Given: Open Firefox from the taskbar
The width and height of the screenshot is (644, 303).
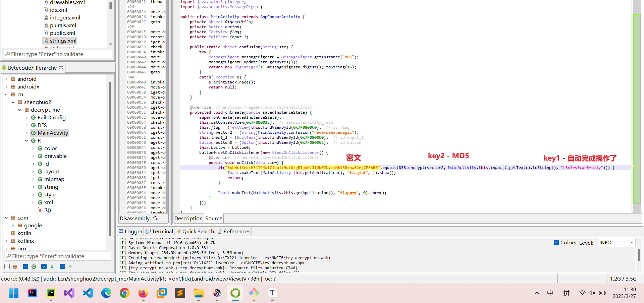Looking at the screenshot, I should (143, 293).
